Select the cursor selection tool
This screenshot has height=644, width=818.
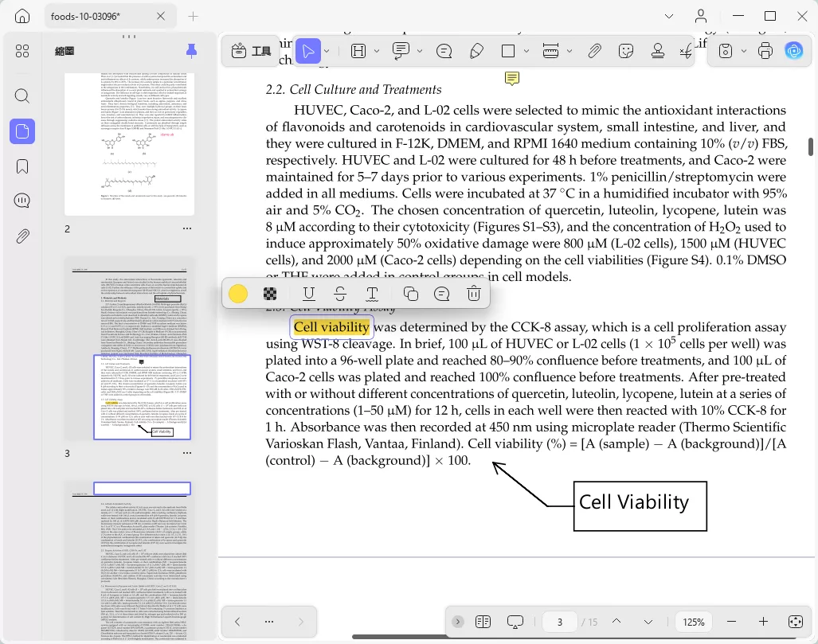pos(307,51)
